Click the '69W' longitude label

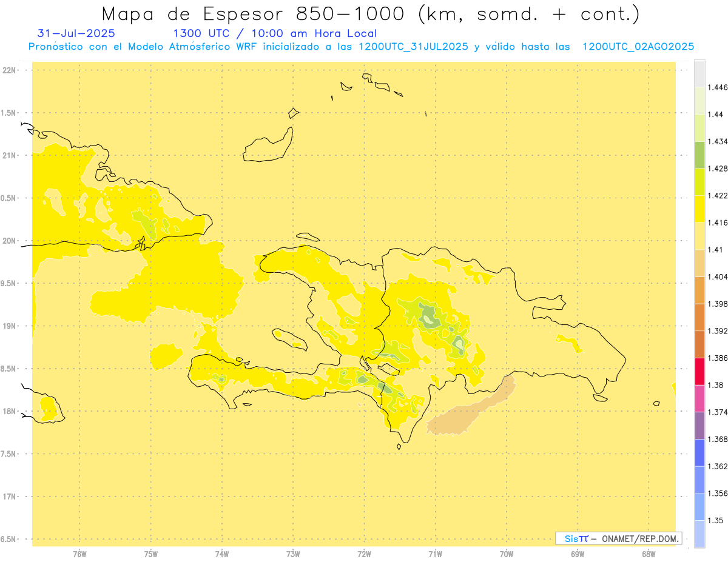[578, 554]
